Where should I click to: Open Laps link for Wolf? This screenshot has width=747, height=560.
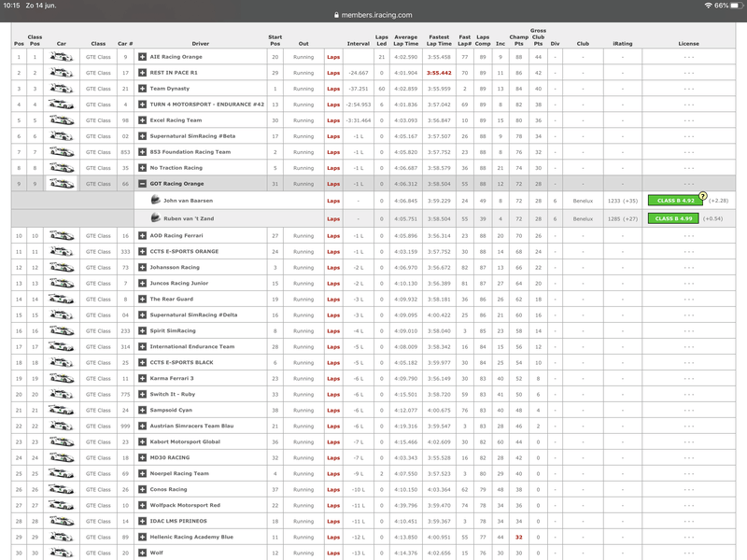pos(333,553)
